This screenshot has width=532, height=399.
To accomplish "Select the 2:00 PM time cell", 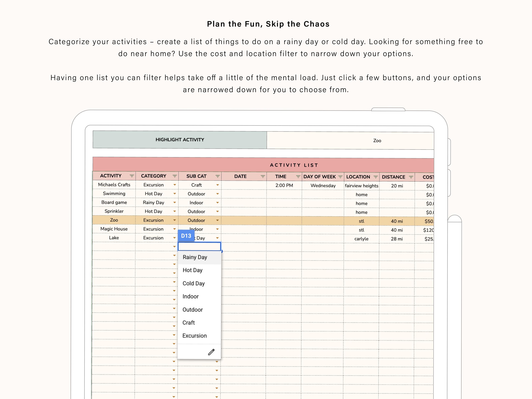I will pos(284,185).
